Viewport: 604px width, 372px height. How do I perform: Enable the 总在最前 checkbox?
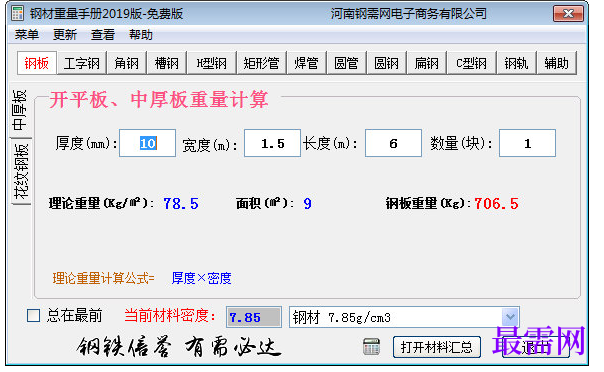pos(34,316)
